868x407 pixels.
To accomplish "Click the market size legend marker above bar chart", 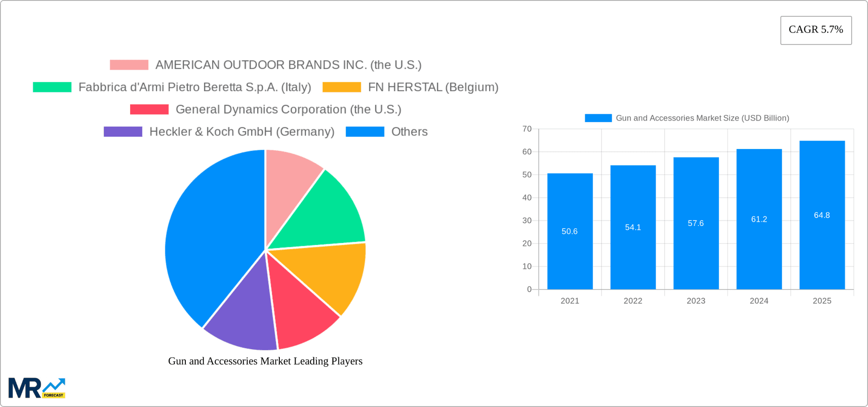I will (x=598, y=118).
